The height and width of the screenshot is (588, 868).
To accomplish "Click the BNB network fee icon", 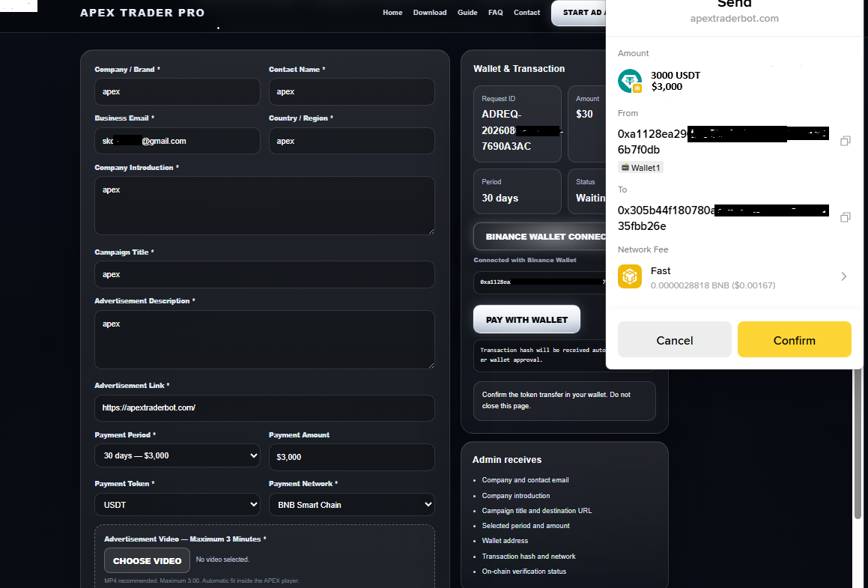I will coord(630,276).
